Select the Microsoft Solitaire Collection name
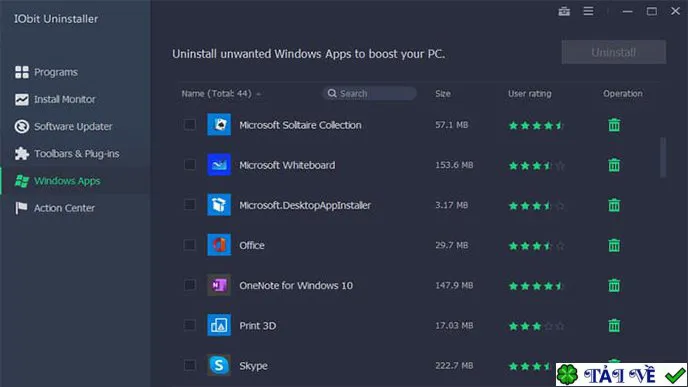 point(301,125)
